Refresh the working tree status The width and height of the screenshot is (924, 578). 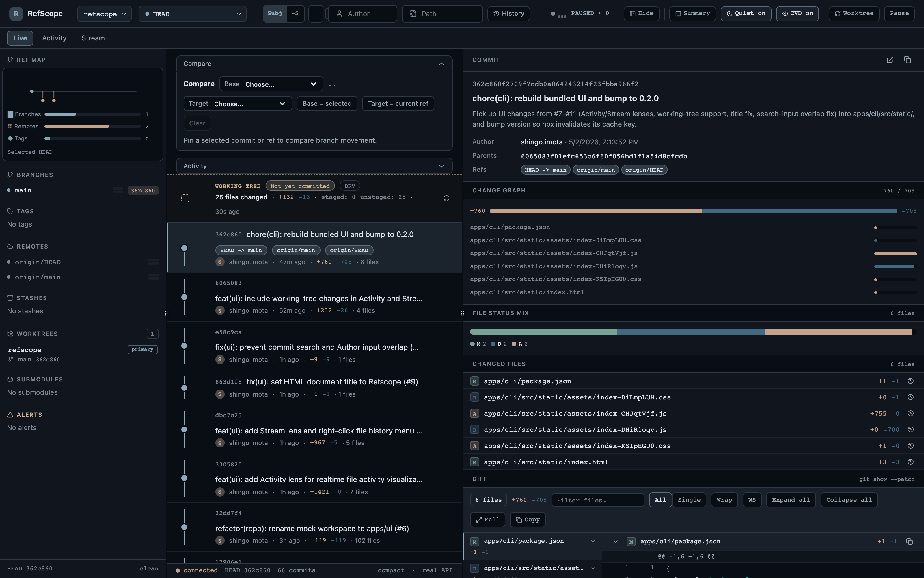(x=446, y=198)
